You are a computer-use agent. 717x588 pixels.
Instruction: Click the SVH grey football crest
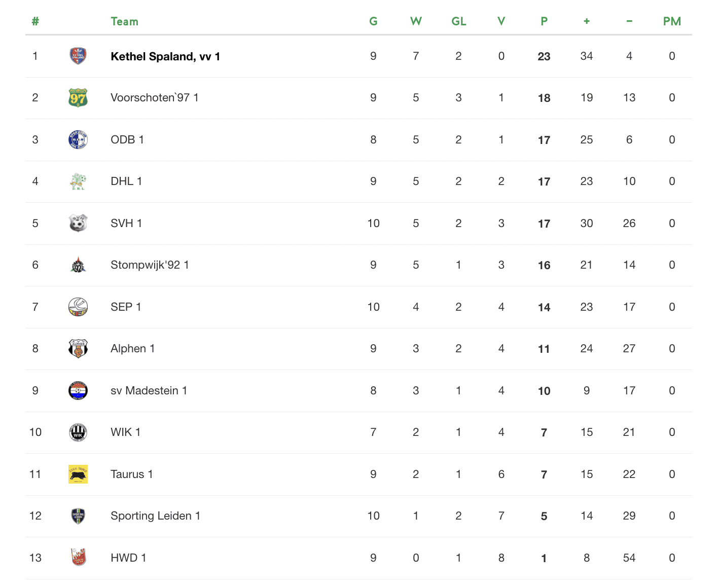click(78, 223)
